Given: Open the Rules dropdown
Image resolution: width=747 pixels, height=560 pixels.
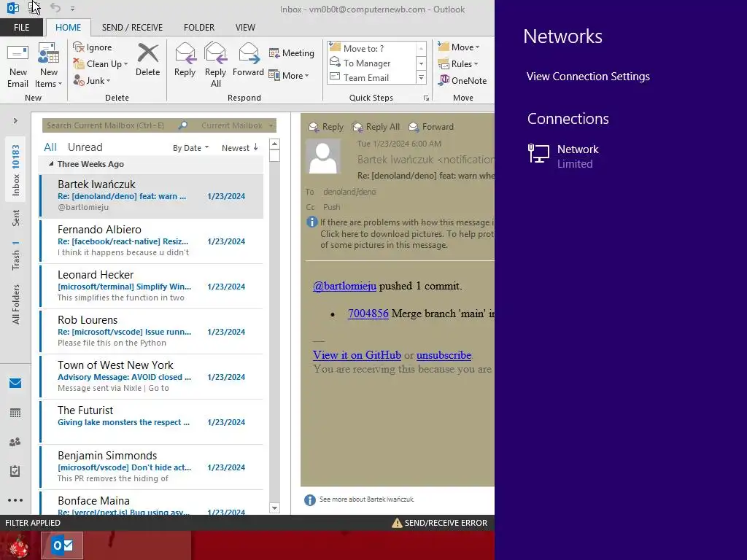Looking at the screenshot, I should pos(458,64).
